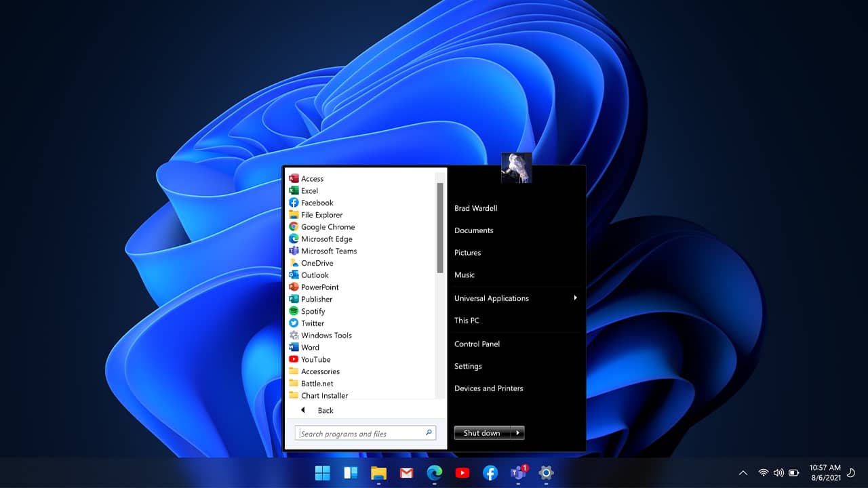The image size is (868, 488).
Task: Launch Outlook from the programs list
Action: 309,275
